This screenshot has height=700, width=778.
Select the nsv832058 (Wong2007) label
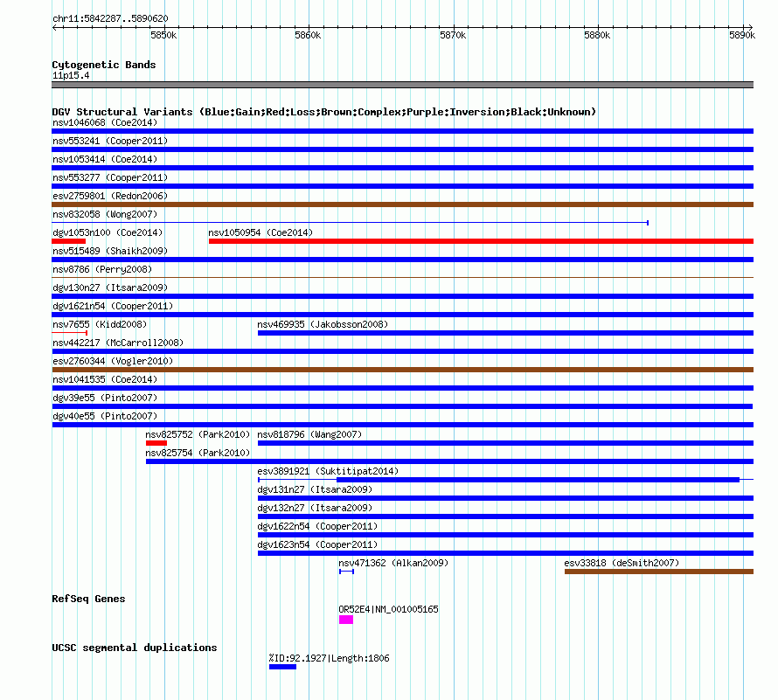(x=105, y=214)
